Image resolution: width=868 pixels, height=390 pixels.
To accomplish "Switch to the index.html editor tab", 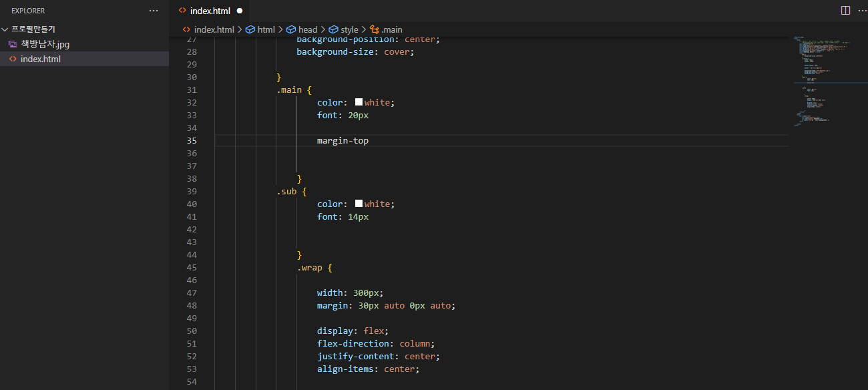I will pos(210,11).
